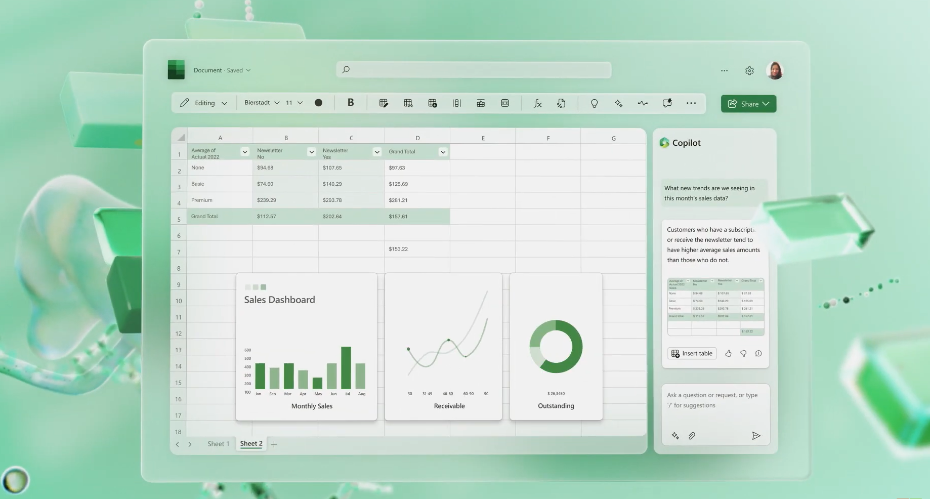This screenshot has height=499, width=930.
Task: Open the Bierstadt font dropdown
Action: pyautogui.click(x=262, y=103)
